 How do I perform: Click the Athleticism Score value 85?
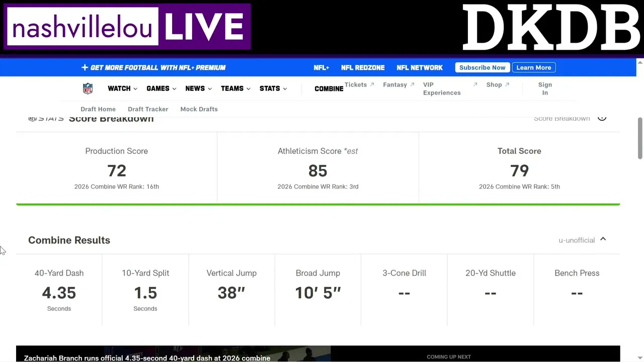point(318,171)
